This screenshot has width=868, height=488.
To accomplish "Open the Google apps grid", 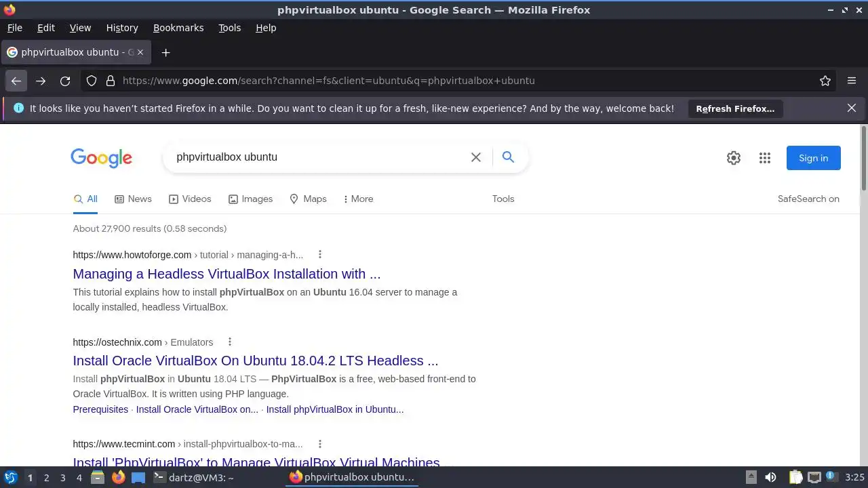I will click(x=765, y=158).
